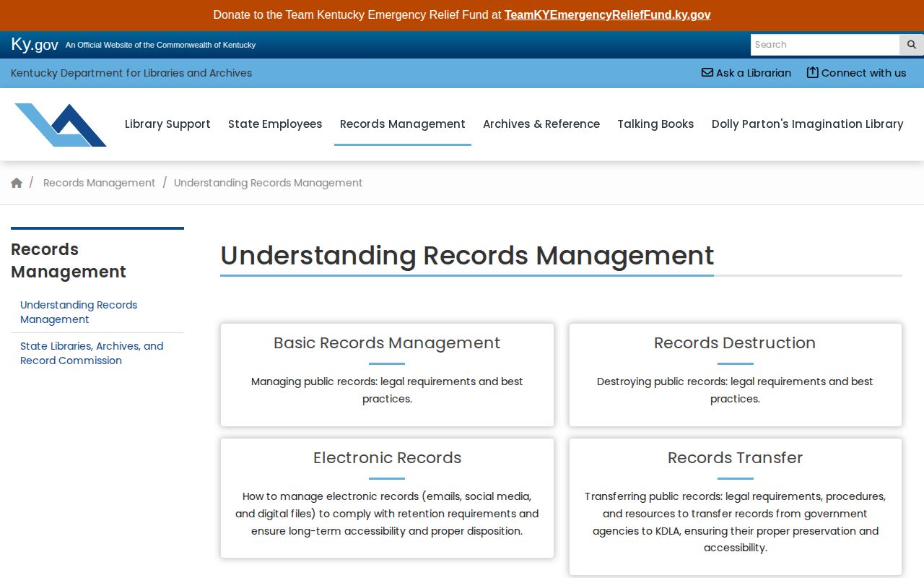Image resolution: width=924 pixels, height=578 pixels.
Task: Open the Library Support menu
Action: (167, 124)
